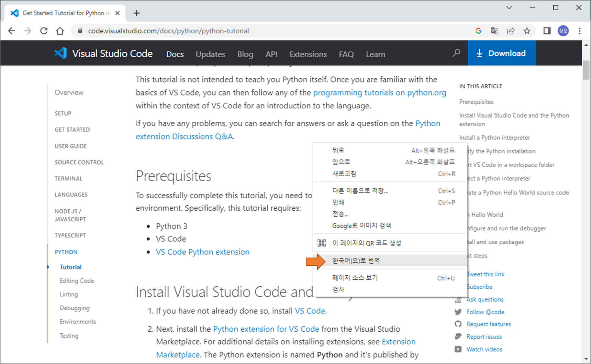Select Google로 이미지 검색 menu entry
The image size is (591, 364).
391,226
